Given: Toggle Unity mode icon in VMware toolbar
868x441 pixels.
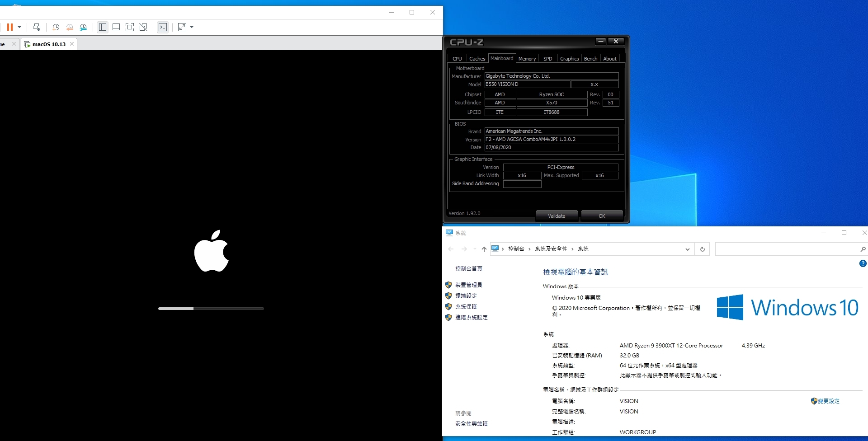Looking at the screenshot, I should [x=143, y=27].
